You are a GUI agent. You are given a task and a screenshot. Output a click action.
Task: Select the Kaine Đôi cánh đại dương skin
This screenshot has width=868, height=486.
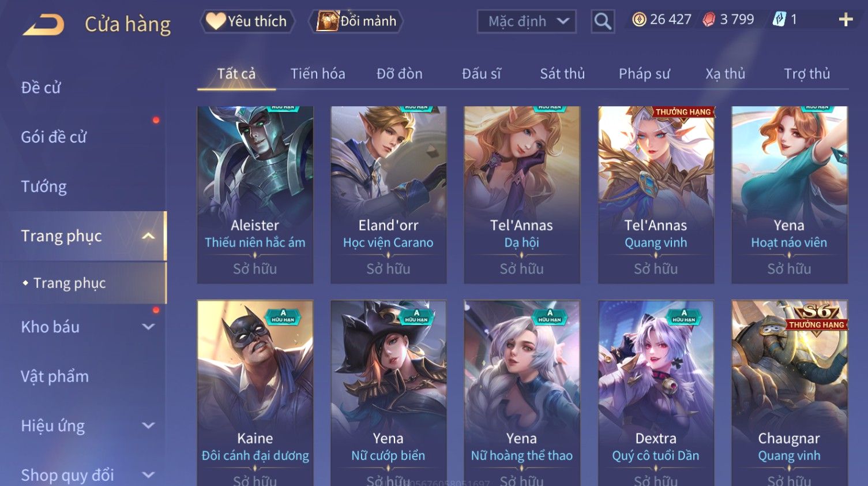point(255,393)
